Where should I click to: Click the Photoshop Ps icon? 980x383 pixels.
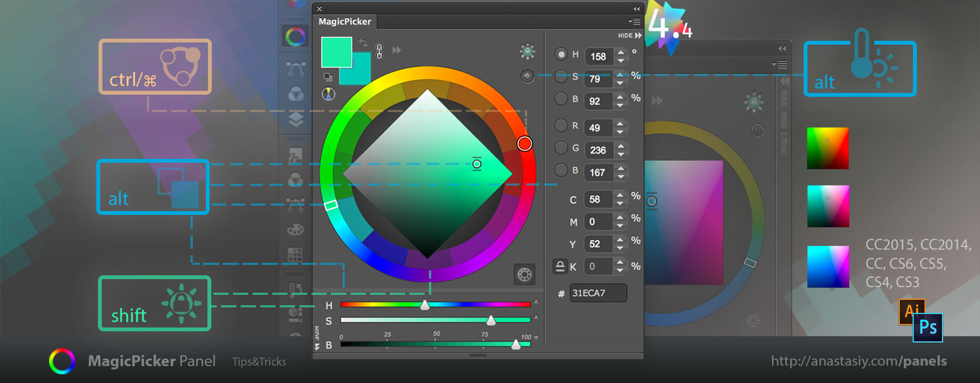pos(928,328)
